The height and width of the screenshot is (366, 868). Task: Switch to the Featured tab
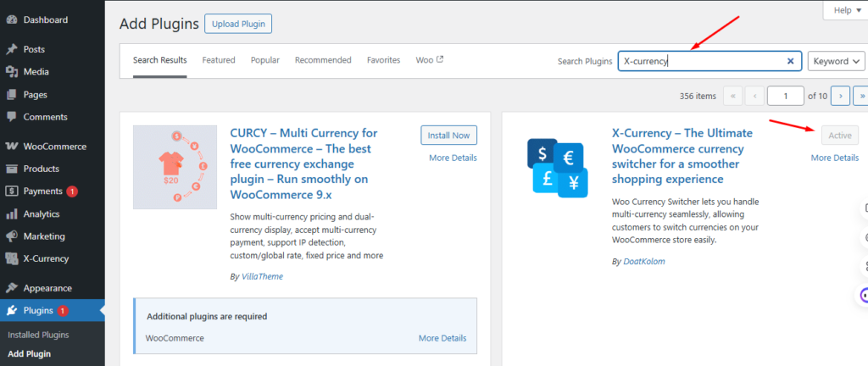(219, 60)
